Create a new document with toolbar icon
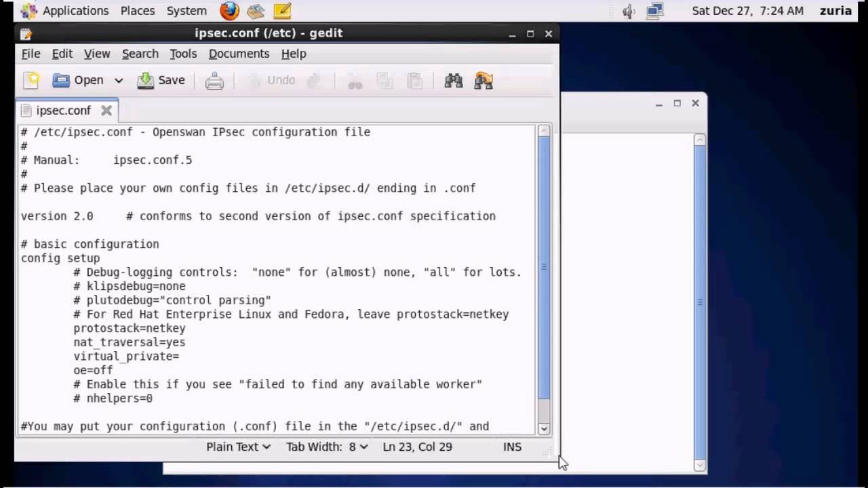Image resolution: width=868 pixels, height=488 pixels. click(x=32, y=81)
